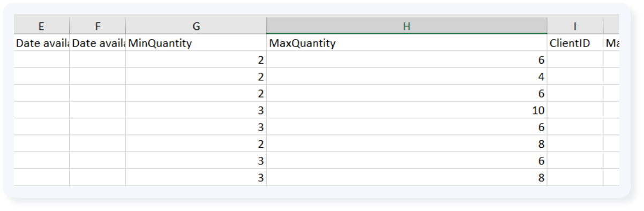Select MaxQuantity 8 in sixth data row
This screenshot has height=211, width=644.
tap(407, 144)
